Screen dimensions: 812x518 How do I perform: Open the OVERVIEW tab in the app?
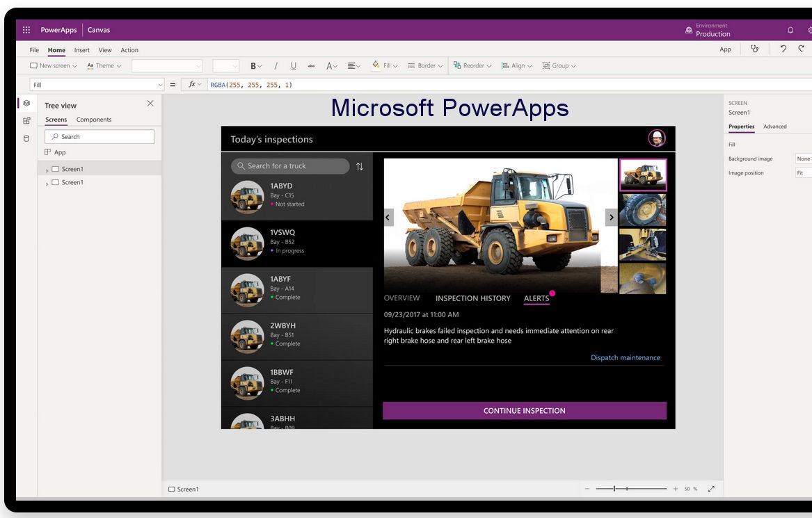tap(402, 298)
